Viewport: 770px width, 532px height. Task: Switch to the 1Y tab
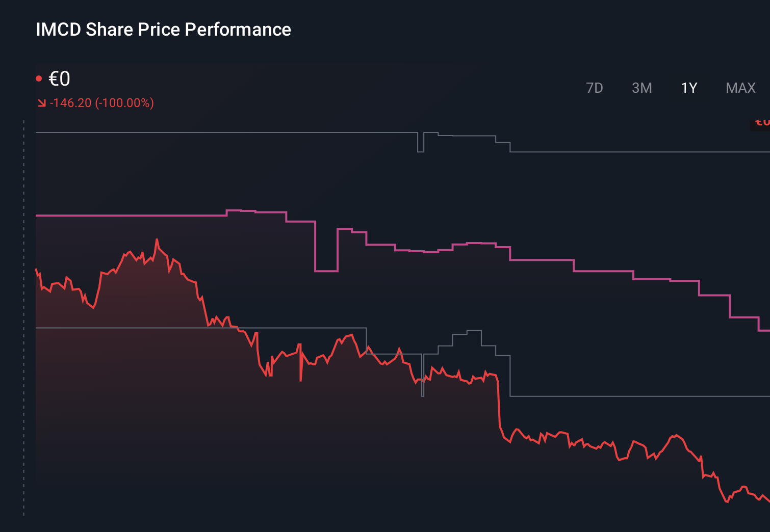point(688,88)
